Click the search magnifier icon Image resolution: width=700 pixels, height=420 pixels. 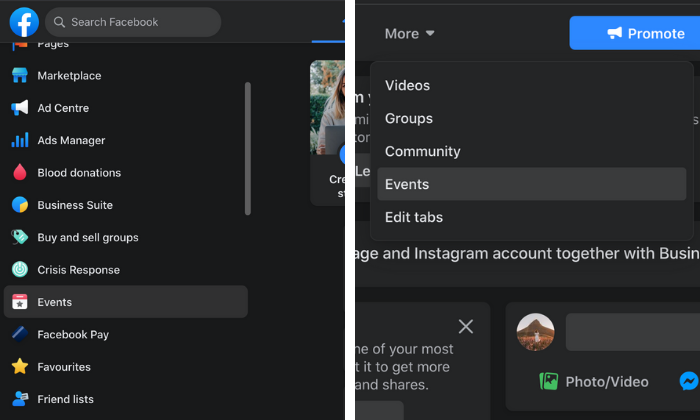(x=59, y=22)
